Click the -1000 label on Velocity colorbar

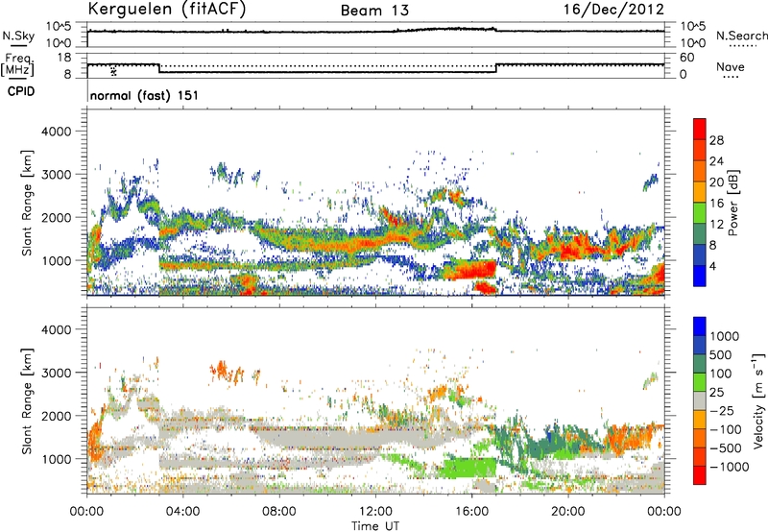(x=729, y=467)
